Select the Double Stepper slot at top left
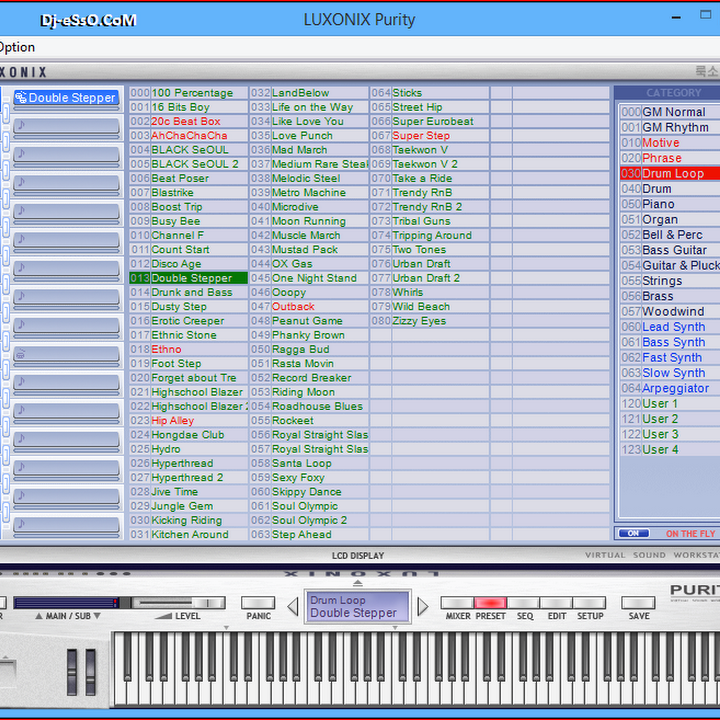Image resolution: width=720 pixels, height=720 pixels. pyautogui.click(x=67, y=98)
